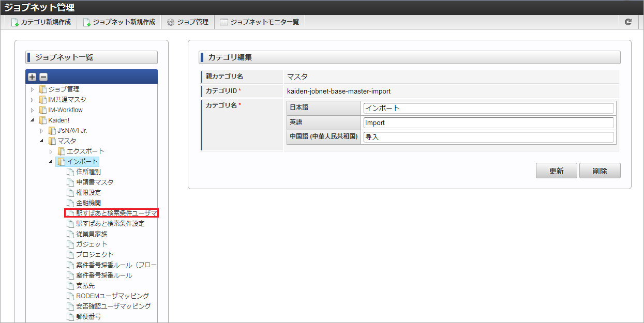Viewport: 644px width, 323px height.
Task: Click the expand-all plus icon in tree header
Action: click(32, 77)
